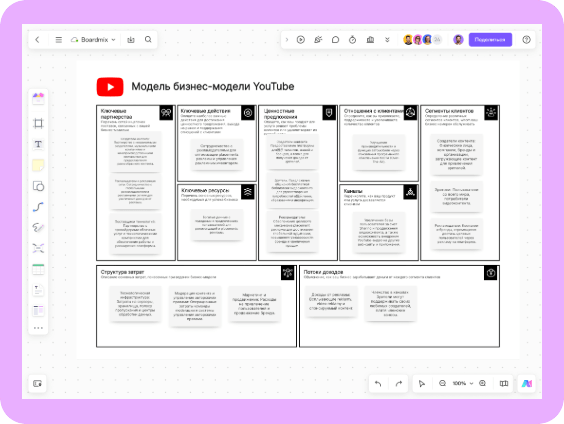Screen dimensions: 564x424
Task: Select title 'Модель бизнес-модели YouTube'
Action: [213, 87]
